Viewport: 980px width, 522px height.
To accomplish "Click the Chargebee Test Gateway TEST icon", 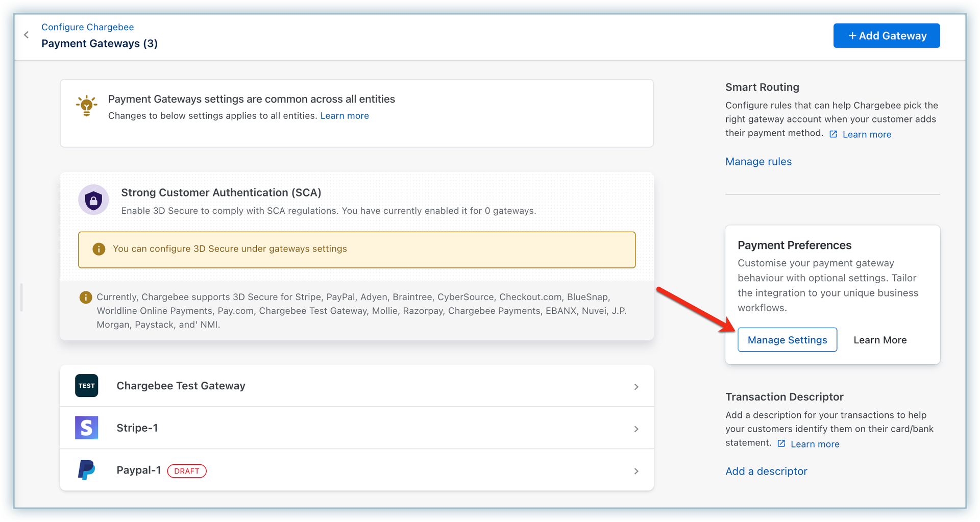I will (x=87, y=386).
